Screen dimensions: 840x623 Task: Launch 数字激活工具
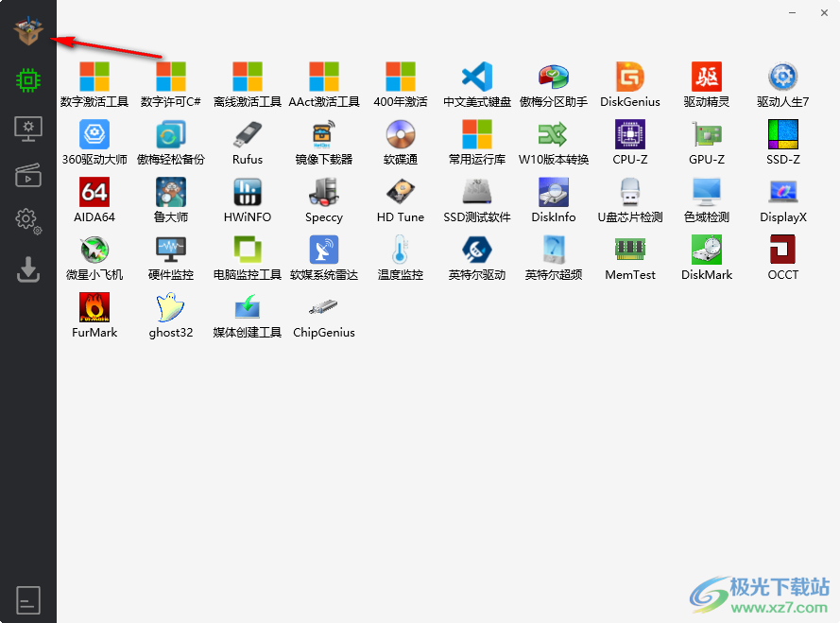coord(94,85)
